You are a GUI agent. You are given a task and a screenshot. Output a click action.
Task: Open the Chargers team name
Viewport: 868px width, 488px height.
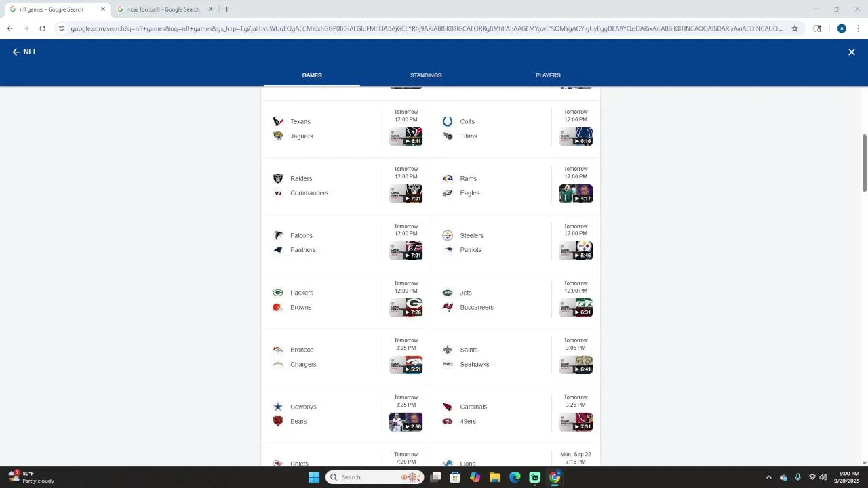pyautogui.click(x=303, y=364)
